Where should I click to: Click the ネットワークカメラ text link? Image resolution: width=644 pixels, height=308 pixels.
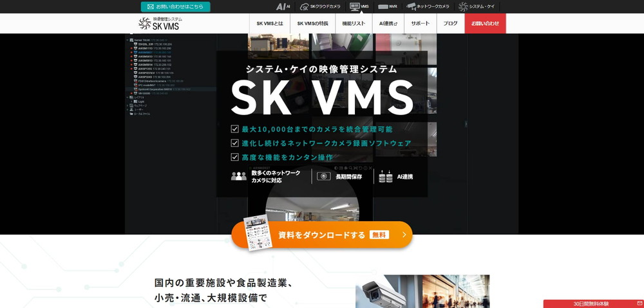[x=433, y=6]
